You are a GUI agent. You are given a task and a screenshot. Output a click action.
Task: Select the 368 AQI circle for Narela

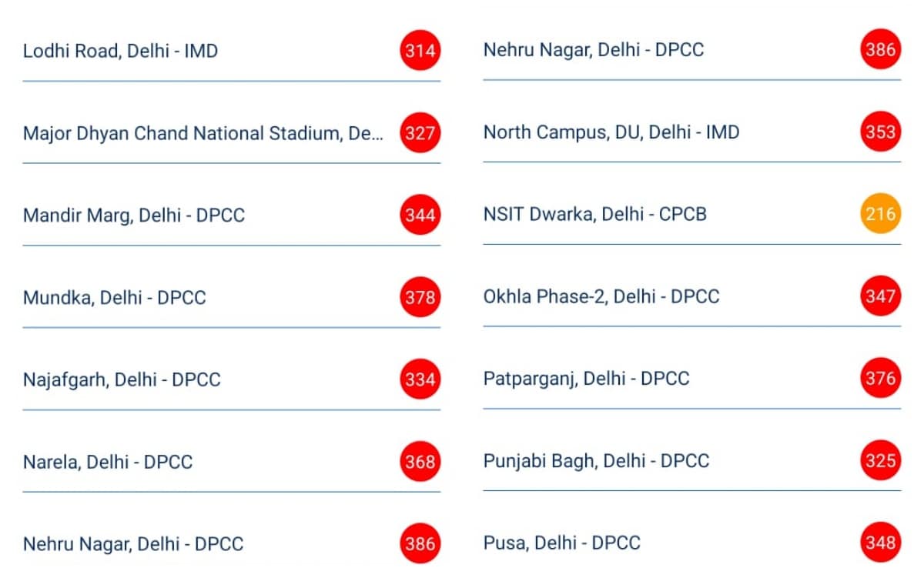pyautogui.click(x=420, y=462)
